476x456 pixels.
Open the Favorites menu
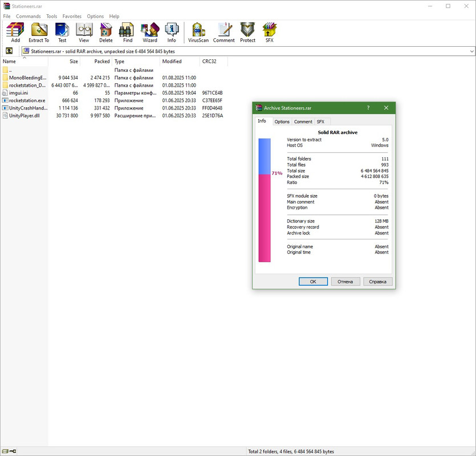pos(72,17)
